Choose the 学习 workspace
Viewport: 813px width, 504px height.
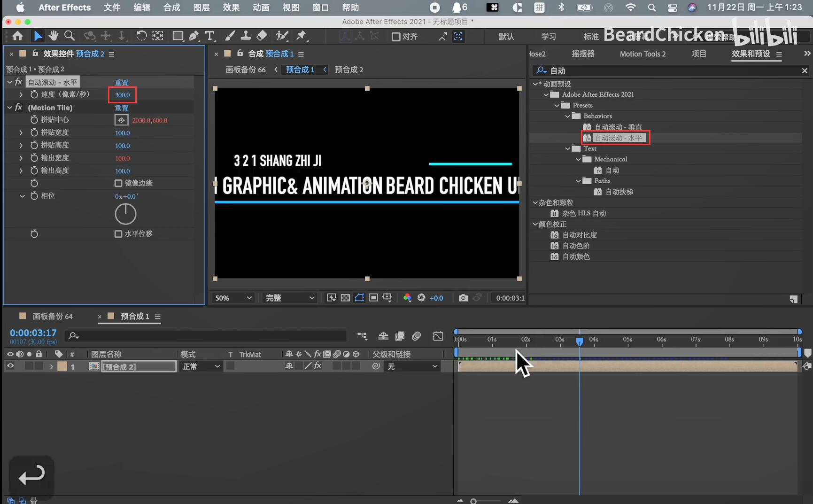pos(548,37)
